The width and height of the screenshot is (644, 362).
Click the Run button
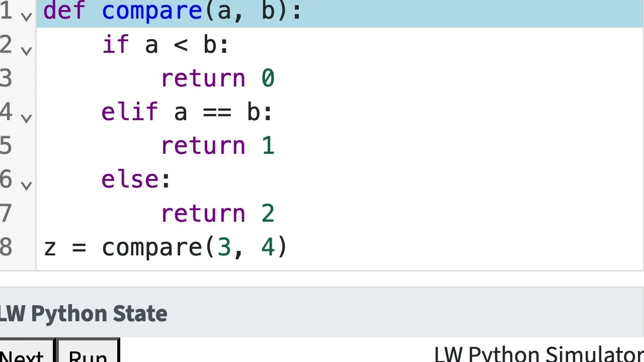(x=88, y=350)
